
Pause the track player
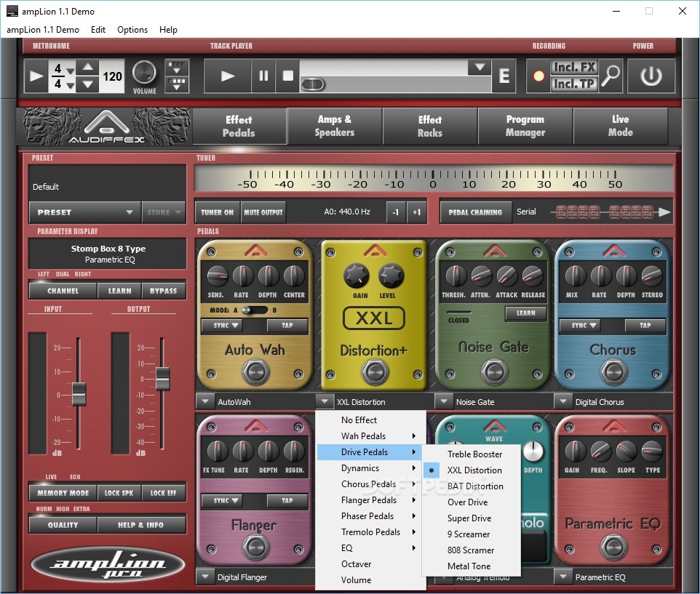coord(263,76)
